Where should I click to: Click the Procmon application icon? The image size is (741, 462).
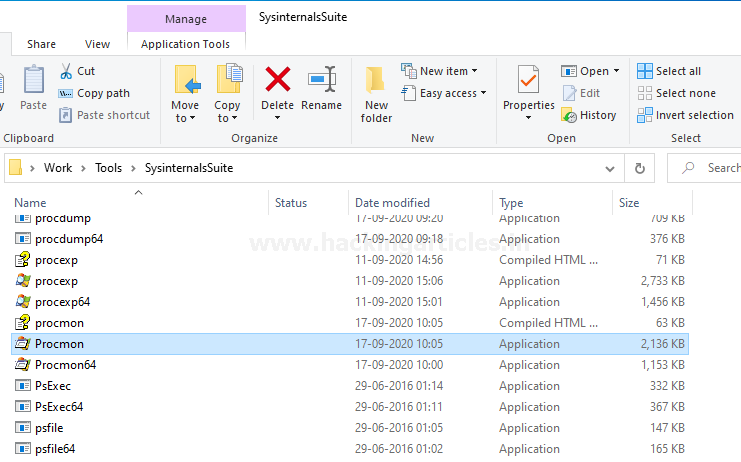tap(23, 343)
